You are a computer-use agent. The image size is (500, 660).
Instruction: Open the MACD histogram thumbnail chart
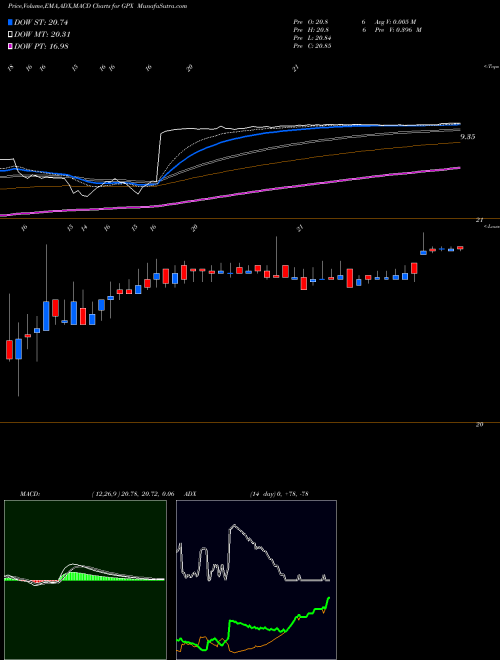[85, 580]
